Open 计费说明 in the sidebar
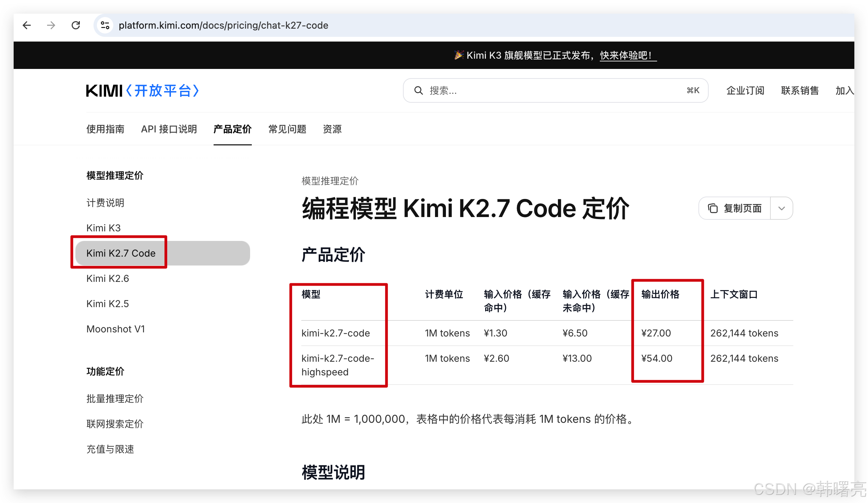 point(105,203)
